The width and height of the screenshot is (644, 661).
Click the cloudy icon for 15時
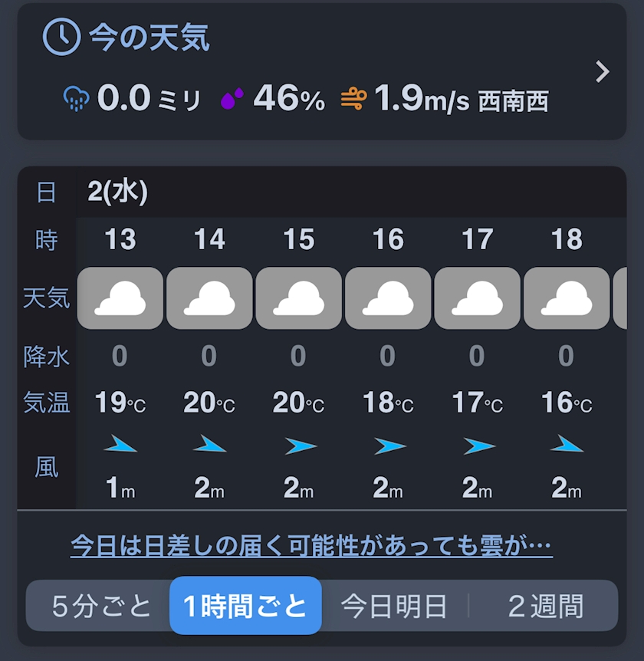(x=299, y=298)
